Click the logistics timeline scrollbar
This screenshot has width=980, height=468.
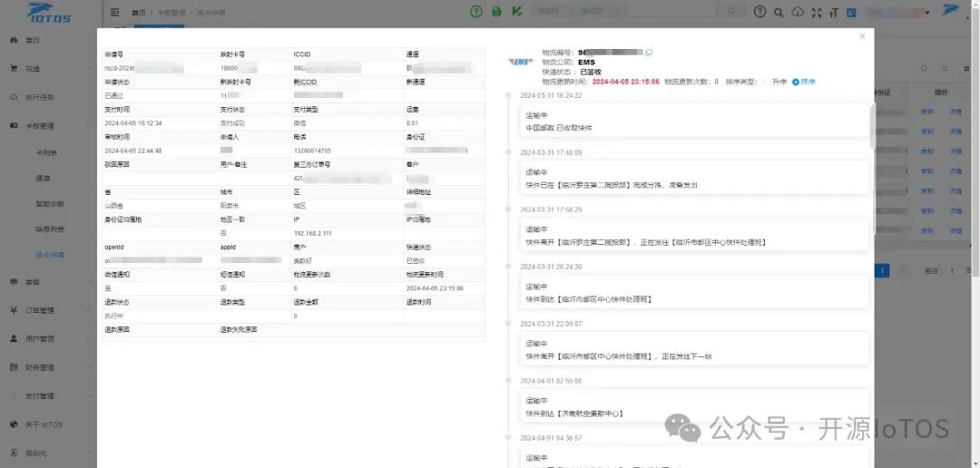pyautogui.click(x=873, y=127)
